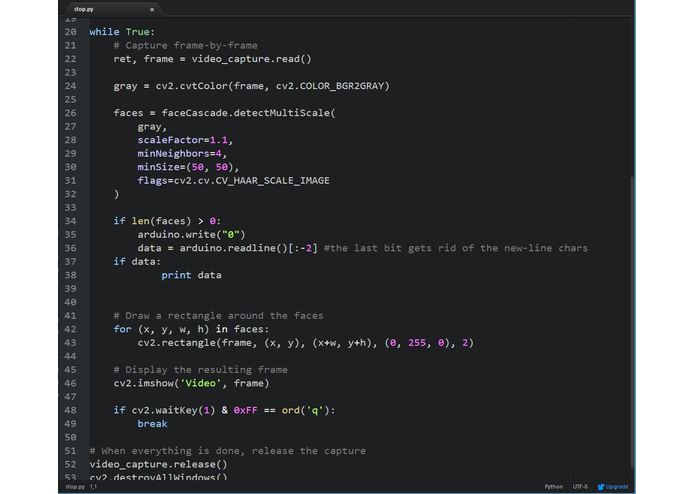The height and width of the screenshot is (494, 695).
Task: Click 'cv2.COLOR_BGR2GRAY' on line 24
Action: pos(332,86)
